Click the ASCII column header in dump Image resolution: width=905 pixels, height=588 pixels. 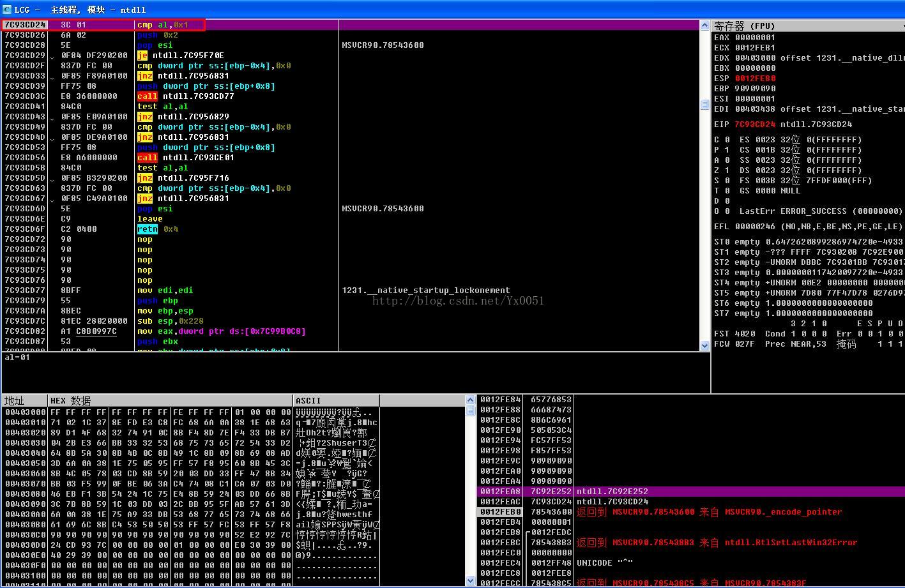pyautogui.click(x=336, y=401)
